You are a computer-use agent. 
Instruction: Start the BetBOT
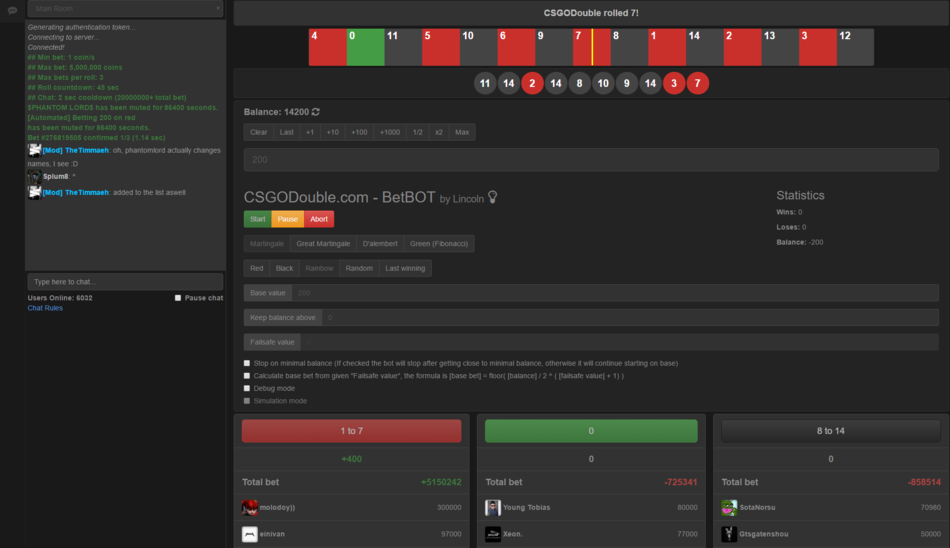click(x=257, y=219)
